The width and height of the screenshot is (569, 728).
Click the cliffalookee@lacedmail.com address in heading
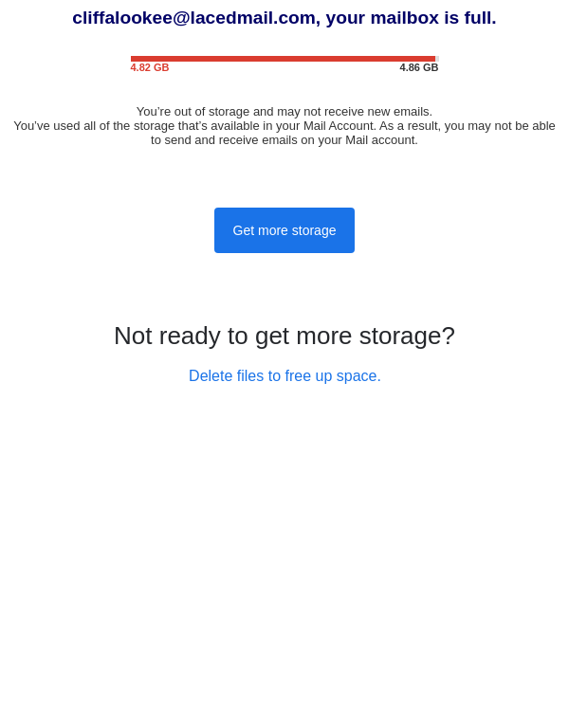tap(194, 18)
